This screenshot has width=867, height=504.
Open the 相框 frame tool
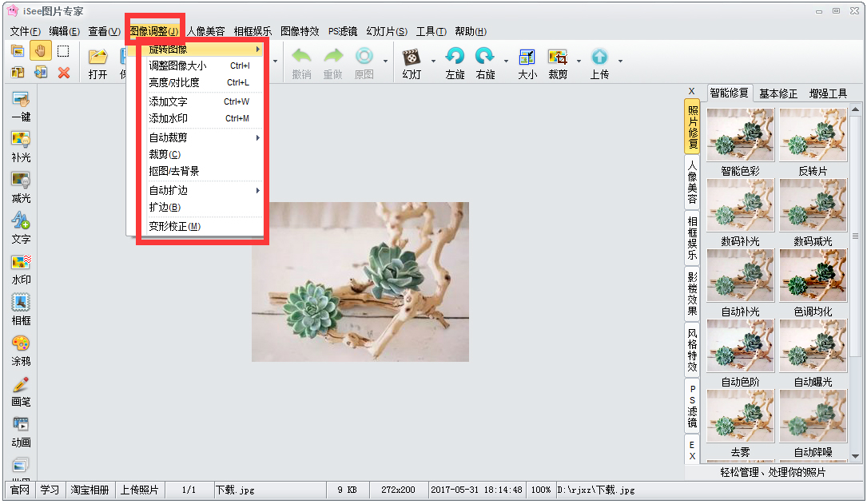coord(21,304)
